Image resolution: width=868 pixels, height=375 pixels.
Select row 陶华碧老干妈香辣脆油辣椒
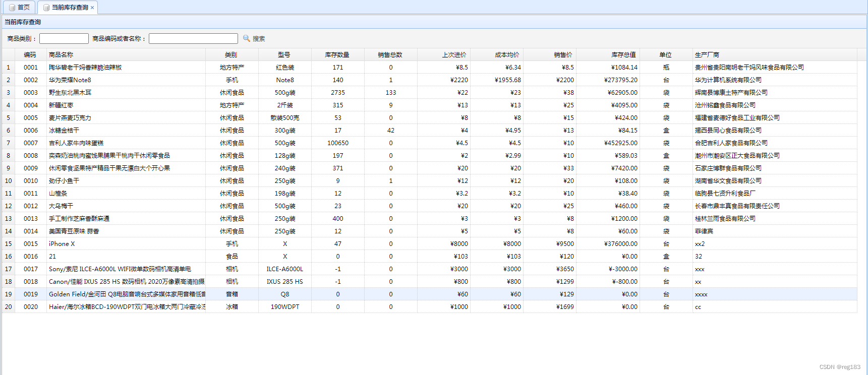(429, 67)
